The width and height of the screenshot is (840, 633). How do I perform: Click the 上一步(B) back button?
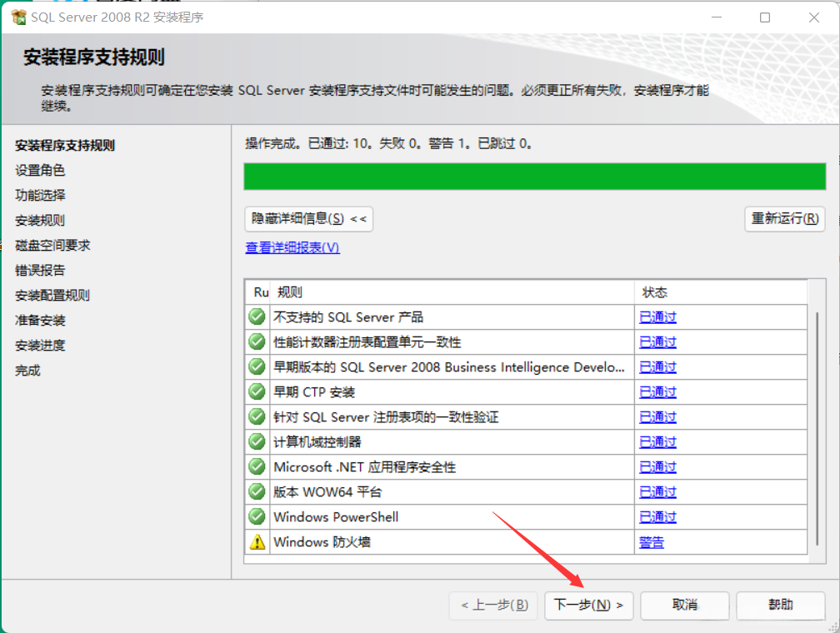click(495, 606)
